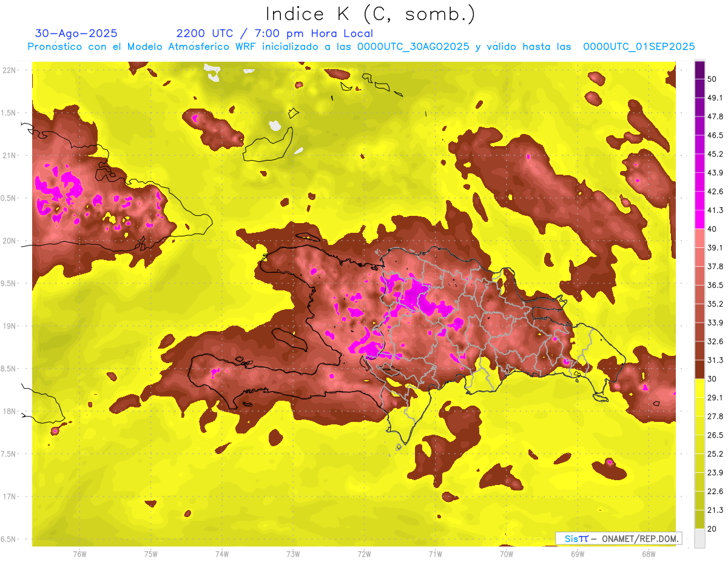Click the legend value "49.1"
728x562 pixels.
715,98
